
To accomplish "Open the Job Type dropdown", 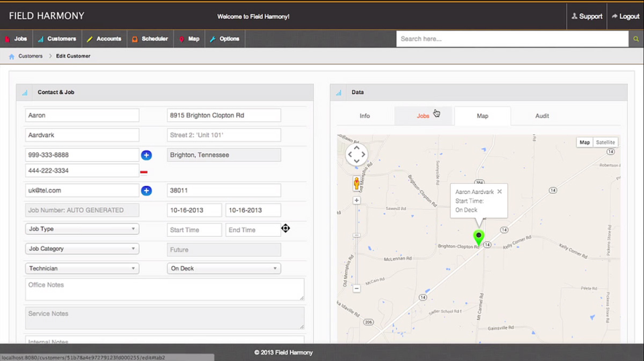I will pyautogui.click(x=82, y=229).
